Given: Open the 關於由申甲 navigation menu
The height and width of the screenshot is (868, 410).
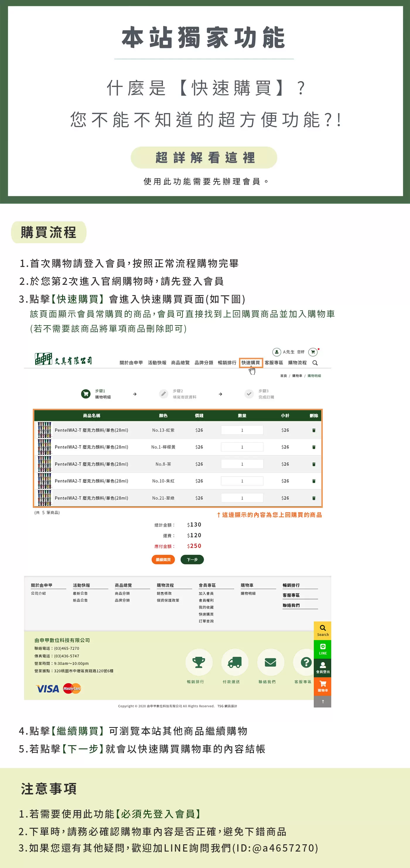Looking at the screenshot, I should (x=131, y=363).
